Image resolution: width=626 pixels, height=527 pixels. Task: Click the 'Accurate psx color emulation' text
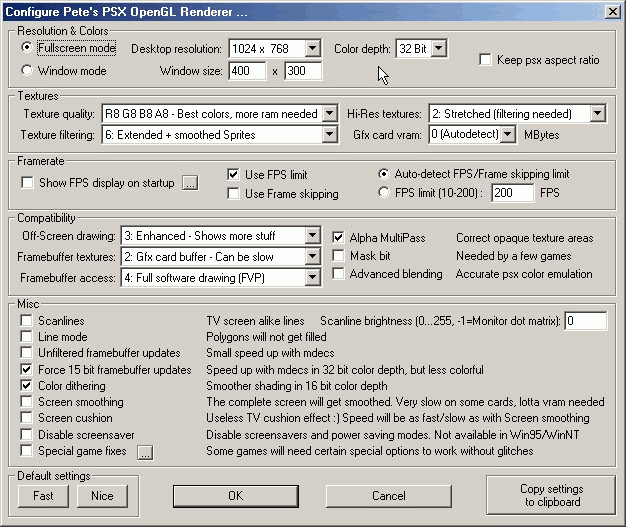point(524,274)
